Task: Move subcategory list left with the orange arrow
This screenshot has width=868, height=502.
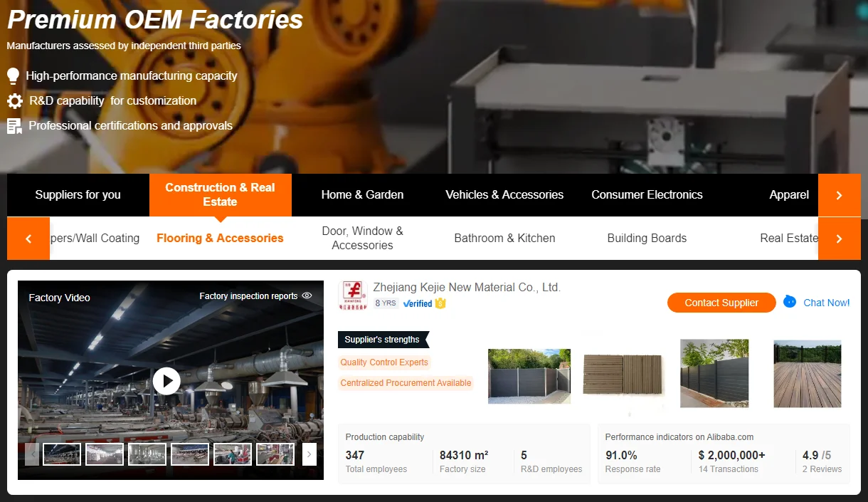Action: coord(28,239)
